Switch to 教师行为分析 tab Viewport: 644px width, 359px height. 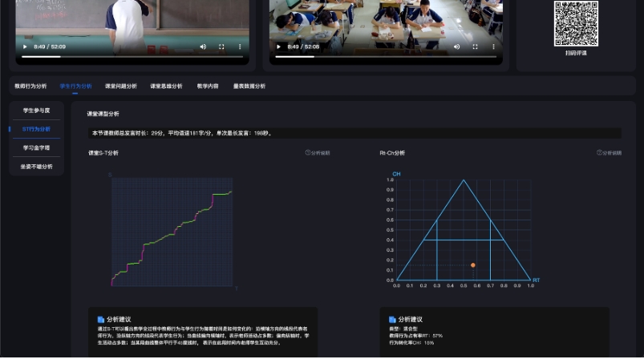click(30, 86)
